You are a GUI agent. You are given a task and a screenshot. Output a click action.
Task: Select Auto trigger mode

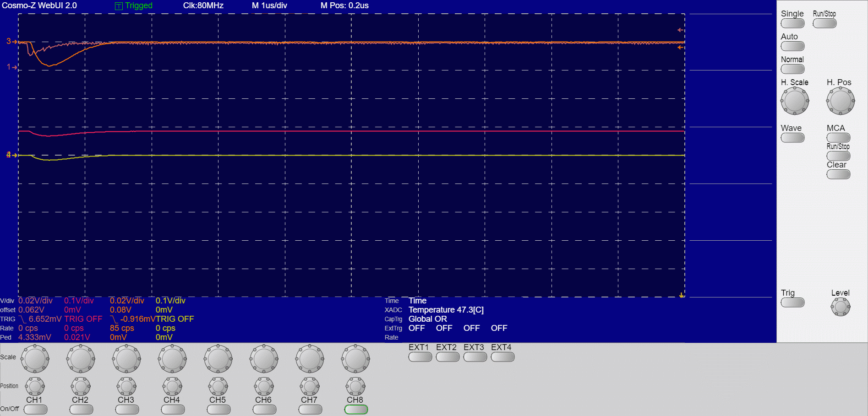[x=792, y=46]
